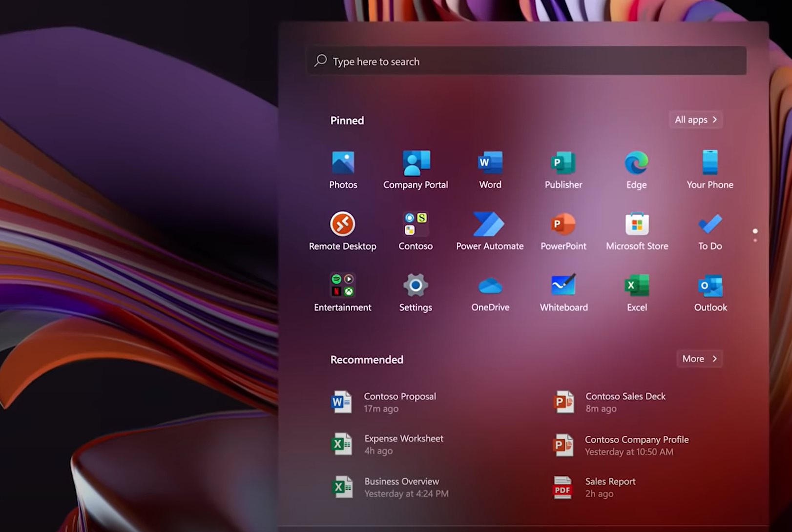Select the first pinned page indicator dot
The height and width of the screenshot is (532, 792).
(755, 231)
